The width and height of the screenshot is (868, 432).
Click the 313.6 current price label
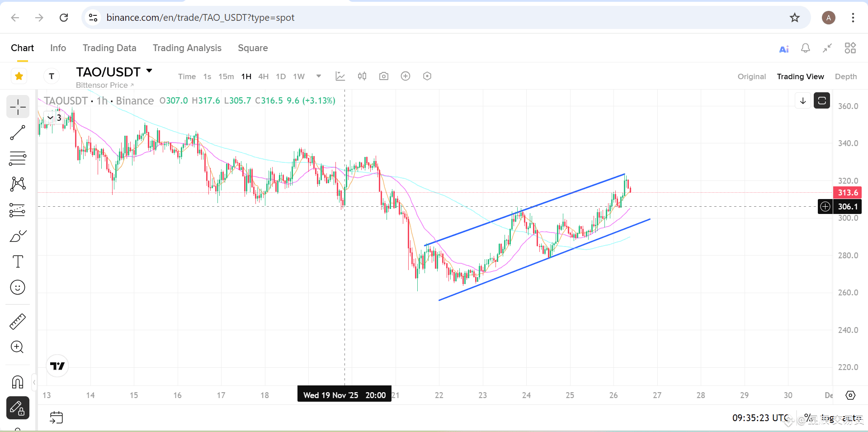847,193
